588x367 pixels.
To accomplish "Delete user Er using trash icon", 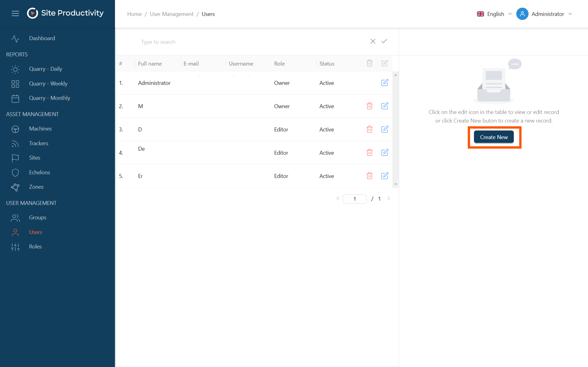I will tap(369, 176).
